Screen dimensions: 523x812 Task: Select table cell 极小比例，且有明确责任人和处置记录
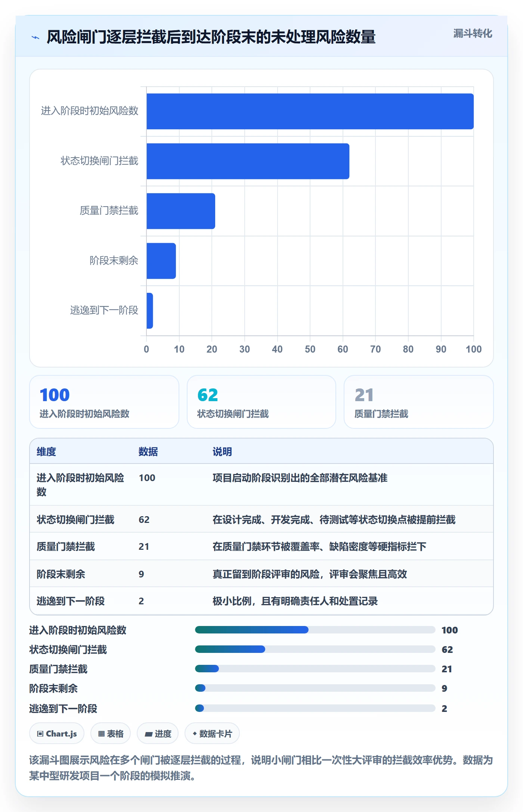295,601
